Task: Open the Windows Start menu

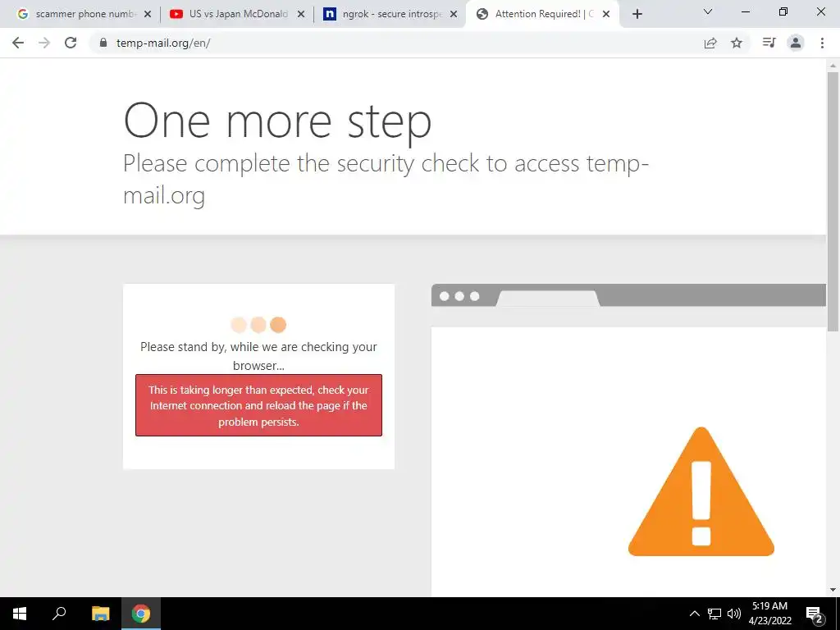Action: [20, 614]
